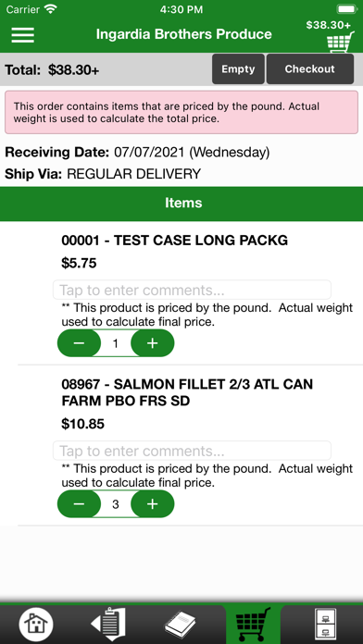The width and height of the screenshot is (363, 644).
Task: Tap the cart icon showing $38.30+
Action: click(x=340, y=43)
